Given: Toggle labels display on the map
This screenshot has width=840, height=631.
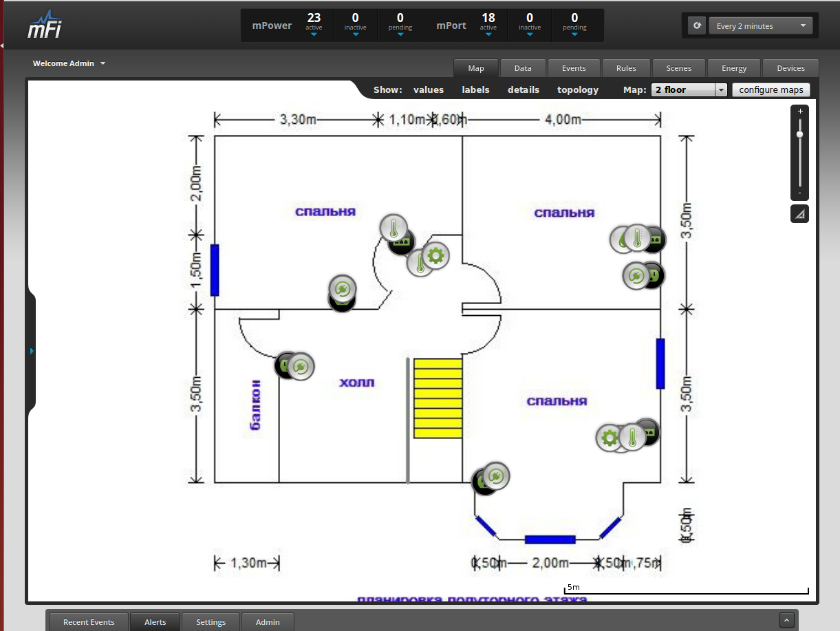Looking at the screenshot, I should click(475, 89).
